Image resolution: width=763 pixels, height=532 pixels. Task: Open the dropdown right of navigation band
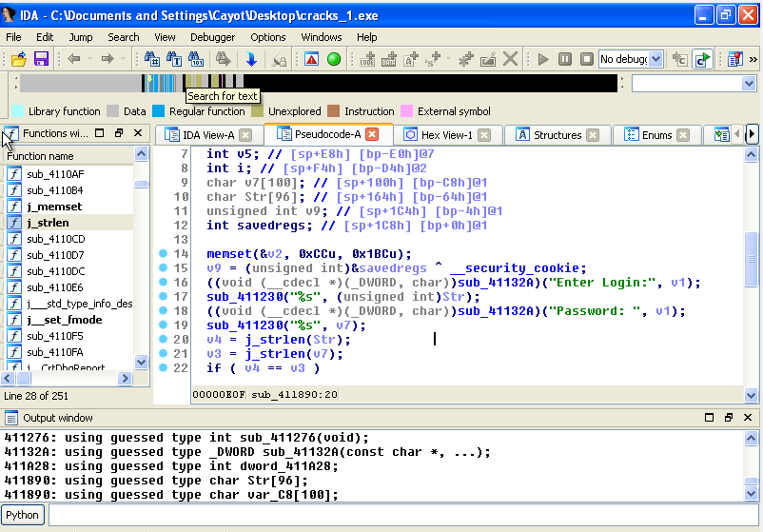coord(749,84)
